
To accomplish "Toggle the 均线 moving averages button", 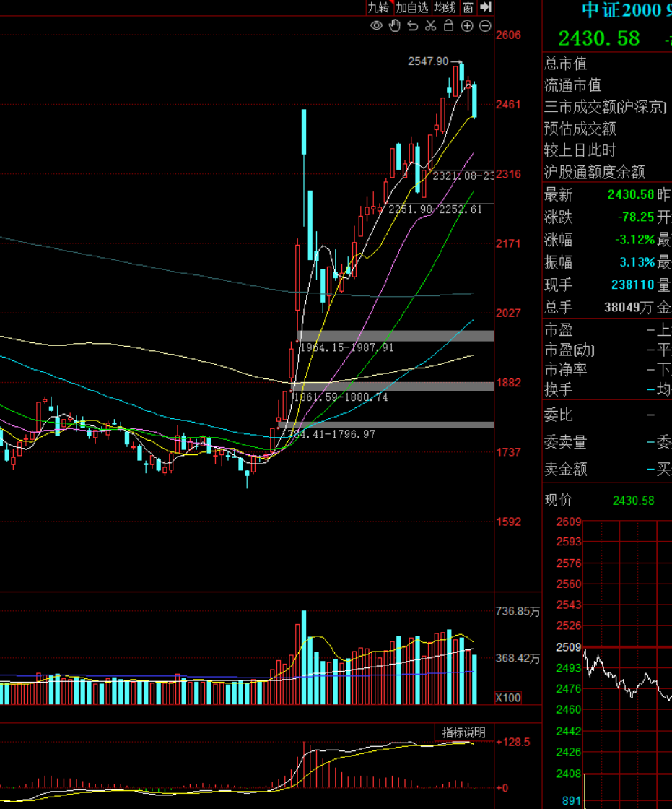I will 445,7.
